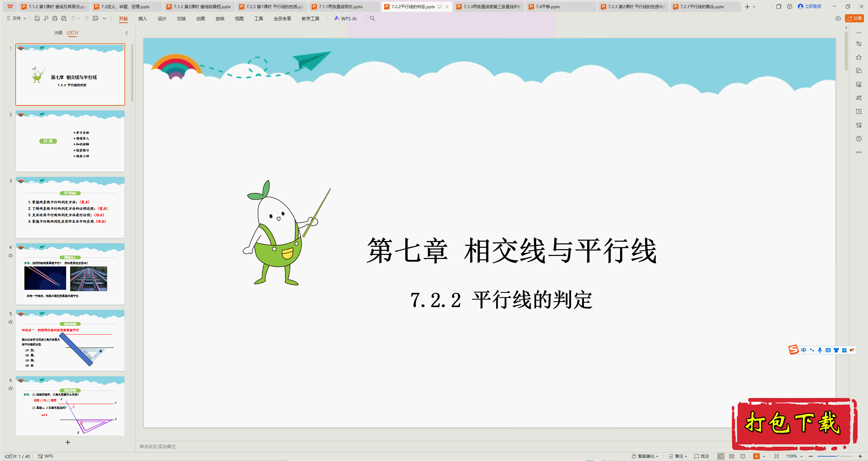Click Sogou input method S logo

coord(794,350)
